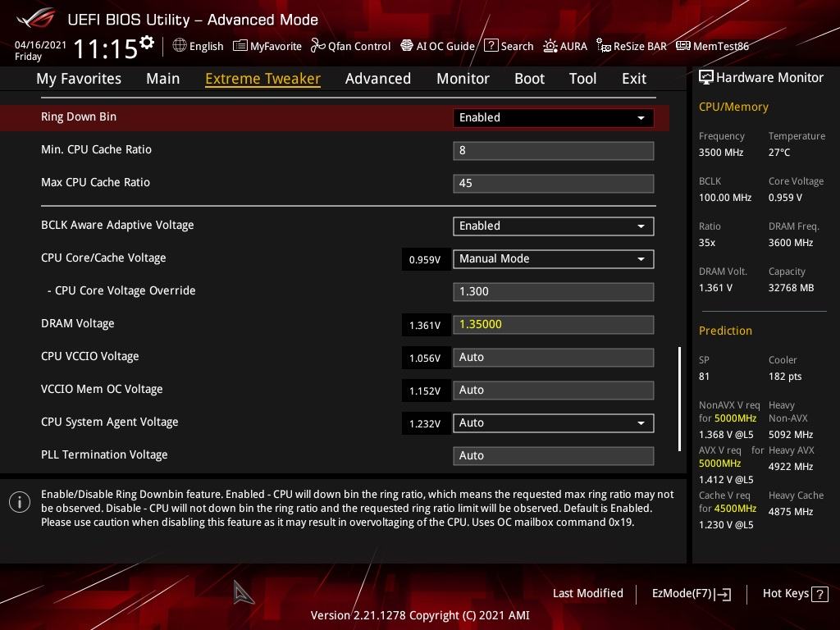Open the Monitor tab
The height and width of the screenshot is (630, 840).
click(x=463, y=79)
